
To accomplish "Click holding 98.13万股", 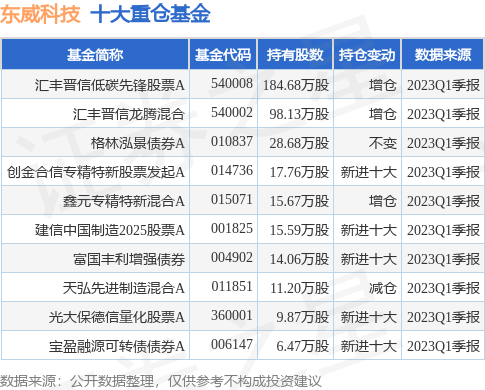I will [299, 114].
